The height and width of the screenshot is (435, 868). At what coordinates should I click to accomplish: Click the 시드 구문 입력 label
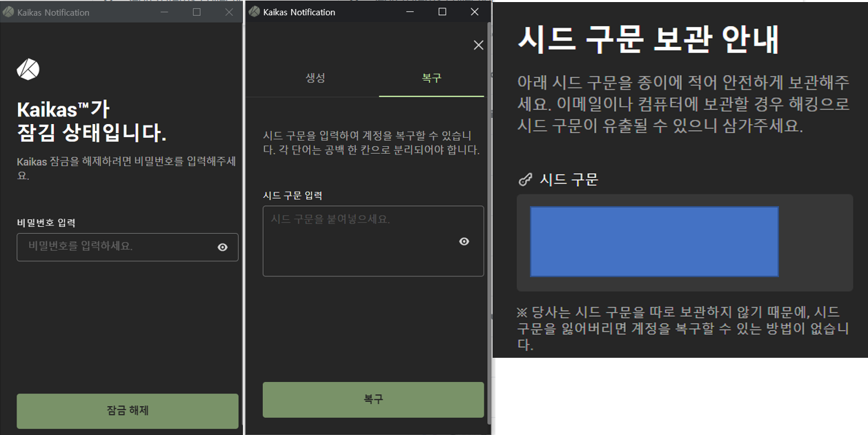(x=293, y=196)
